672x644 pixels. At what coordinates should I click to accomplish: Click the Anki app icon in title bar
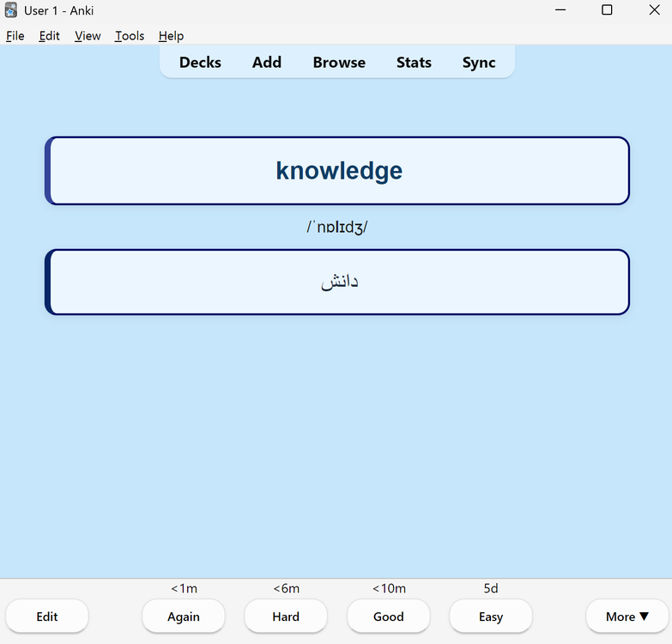[11, 10]
